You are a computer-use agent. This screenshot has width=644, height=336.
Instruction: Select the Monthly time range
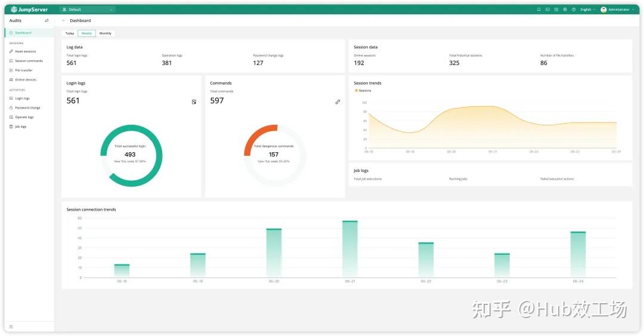coord(105,33)
